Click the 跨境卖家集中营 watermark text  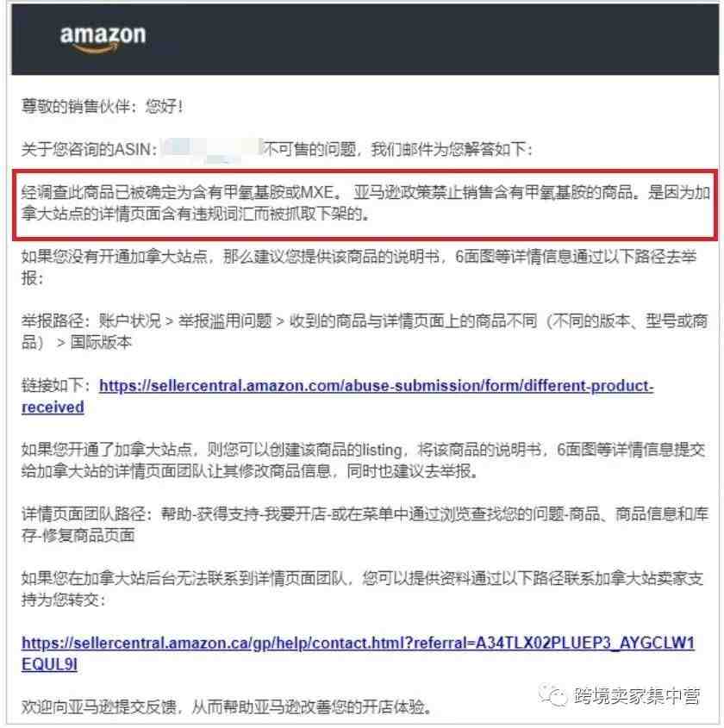pos(637,695)
